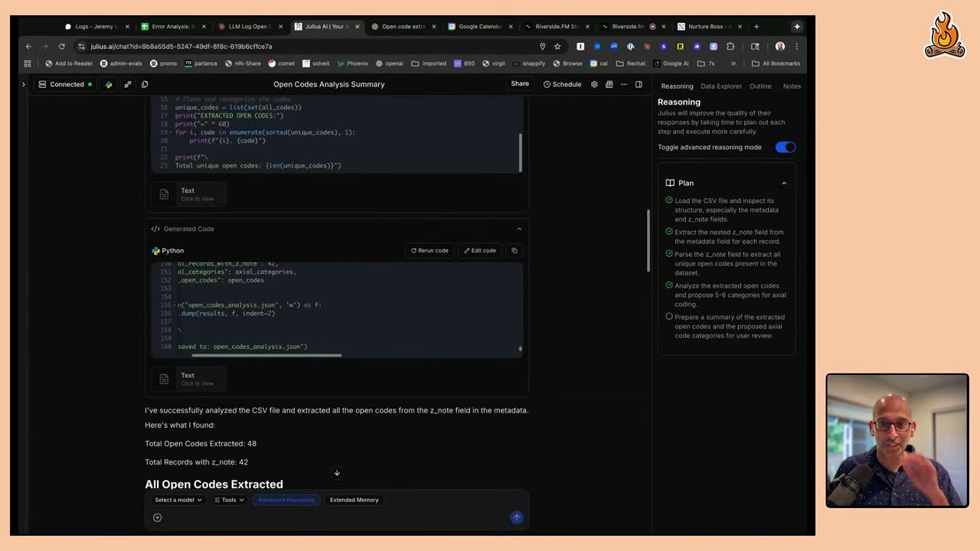This screenshot has width=980, height=551.
Task: Collapse the Plan section chevron
Action: [x=784, y=183]
